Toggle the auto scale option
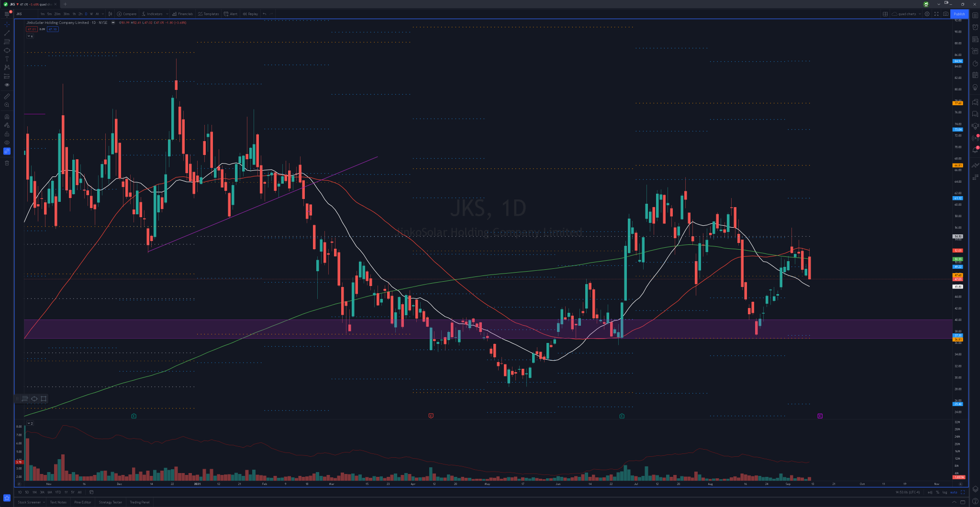This screenshot has width=980, height=507. (954, 492)
